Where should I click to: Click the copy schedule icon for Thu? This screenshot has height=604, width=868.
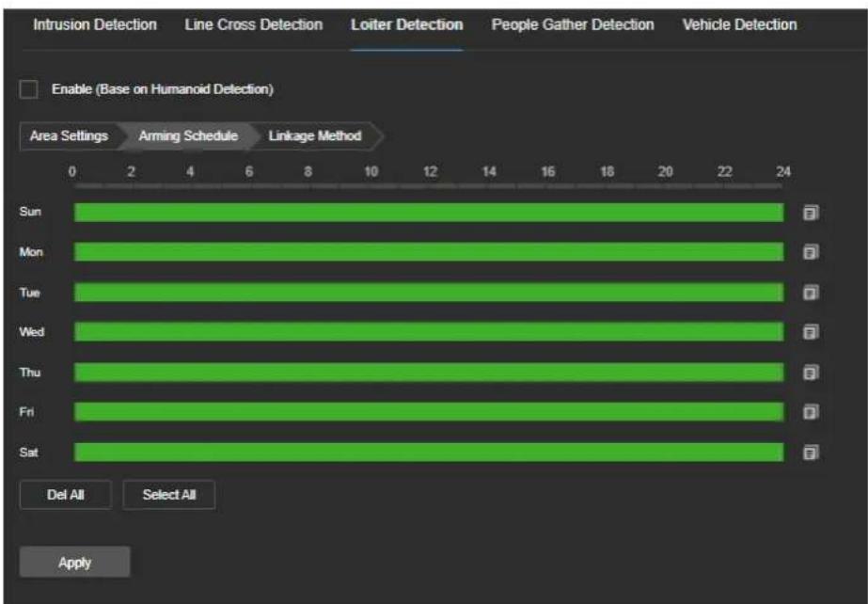(x=811, y=373)
